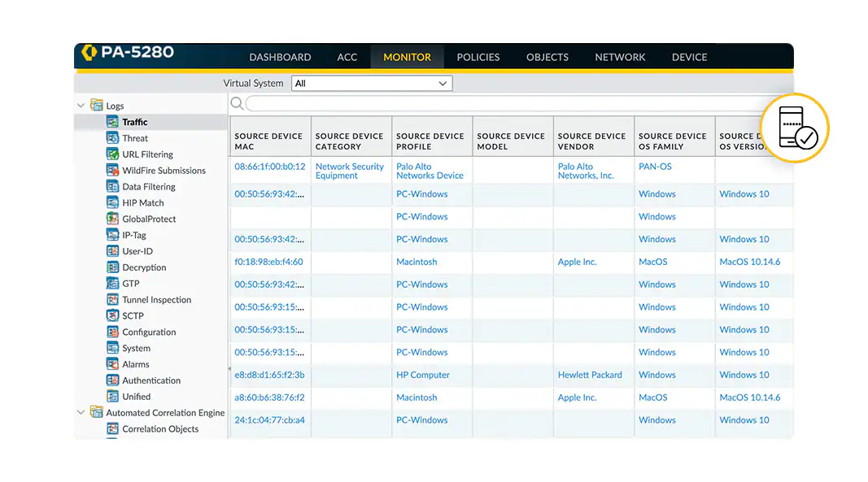Select the Threat log icon

(111, 137)
